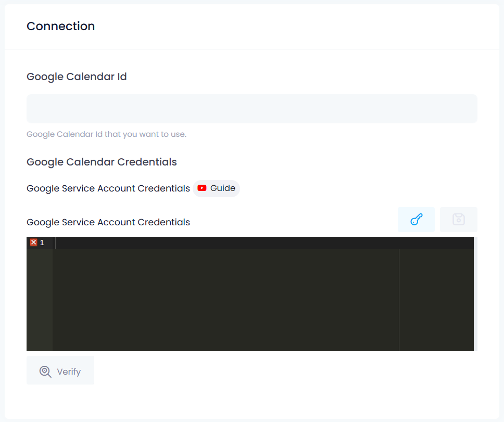Click the credentials label beside Guide badge
504x422 pixels.
pos(108,188)
